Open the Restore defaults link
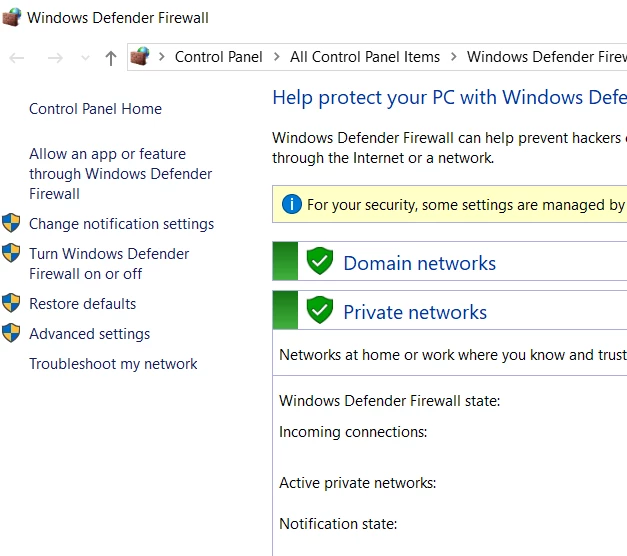This screenshot has height=556, width=627. (x=83, y=304)
